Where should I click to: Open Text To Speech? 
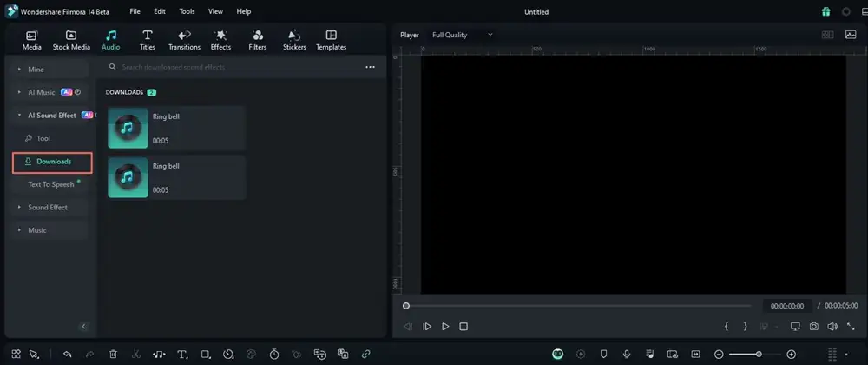click(51, 184)
